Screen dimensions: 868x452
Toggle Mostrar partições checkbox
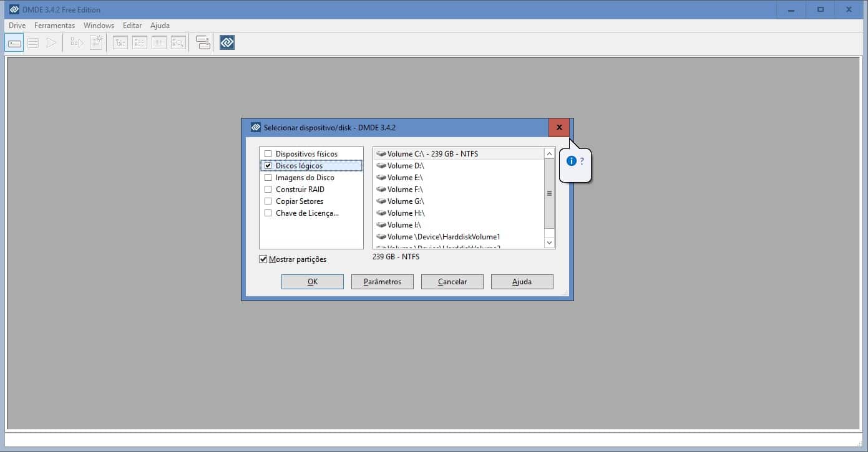tap(263, 259)
